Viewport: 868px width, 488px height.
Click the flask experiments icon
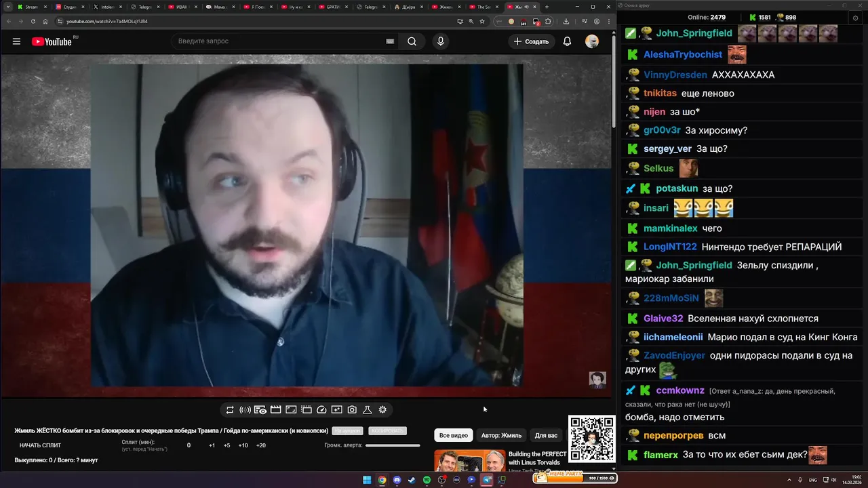coord(368,409)
